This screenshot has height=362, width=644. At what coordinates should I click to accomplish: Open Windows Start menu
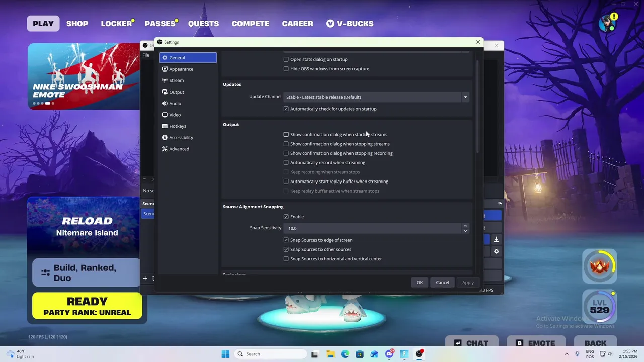click(x=225, y=354)
